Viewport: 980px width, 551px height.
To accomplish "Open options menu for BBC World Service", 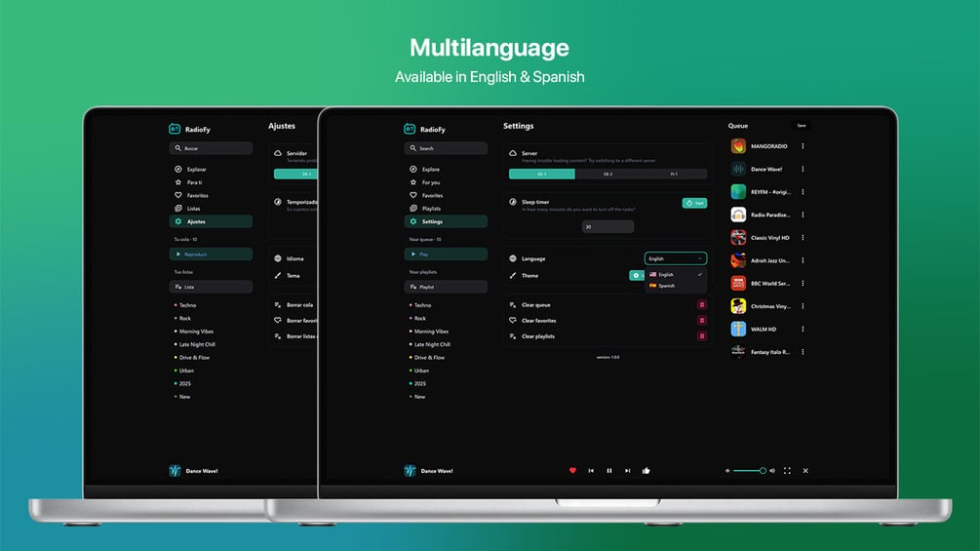I will pyautogui.click(x=804, y=284).
